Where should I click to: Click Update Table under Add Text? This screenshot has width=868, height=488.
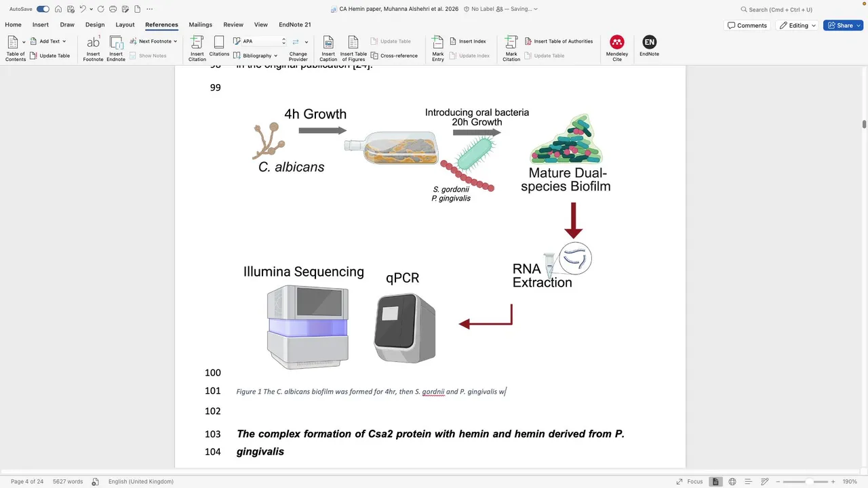[x=50, y=56]
